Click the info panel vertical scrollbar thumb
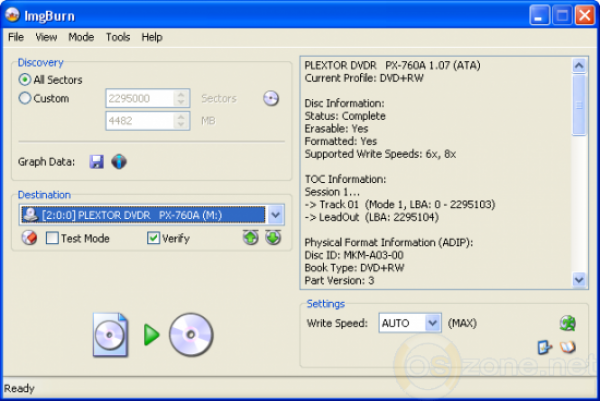The width and height of the screenshot is (600, 401). pos(579,105)
